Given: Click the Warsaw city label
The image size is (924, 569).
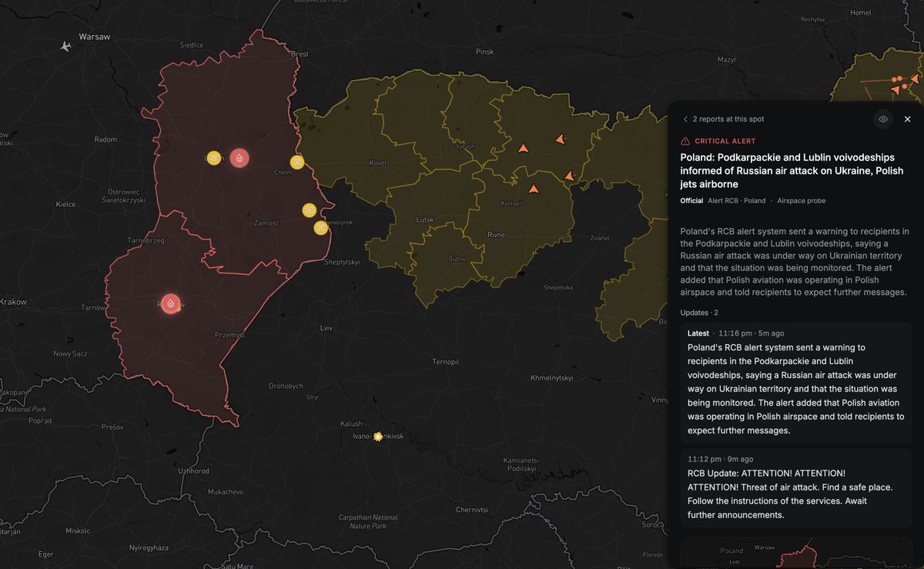Looking at the screenshot, I should tap(94, 36).
